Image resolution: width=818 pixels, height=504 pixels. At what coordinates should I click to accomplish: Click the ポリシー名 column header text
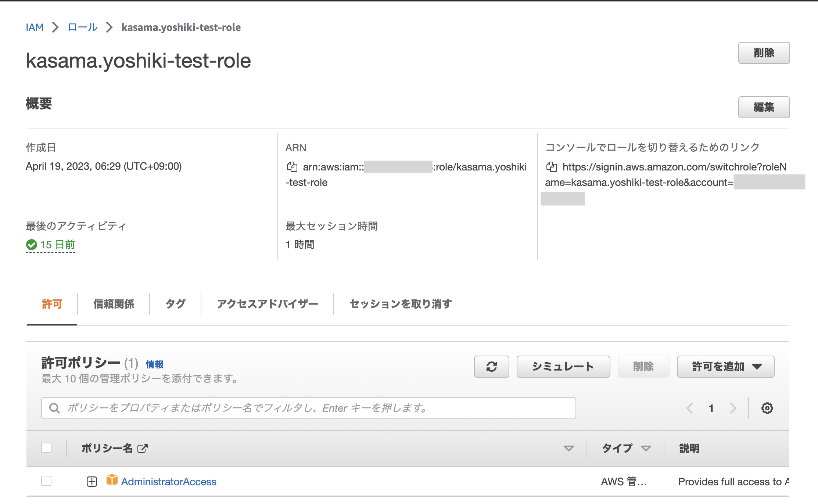click(107, 449)
